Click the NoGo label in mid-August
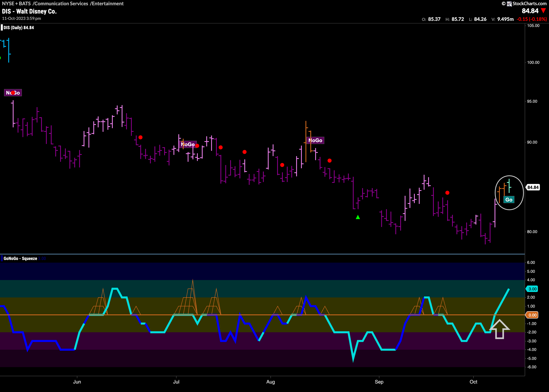This screenshot has height=392, width=549. [315, 141]
